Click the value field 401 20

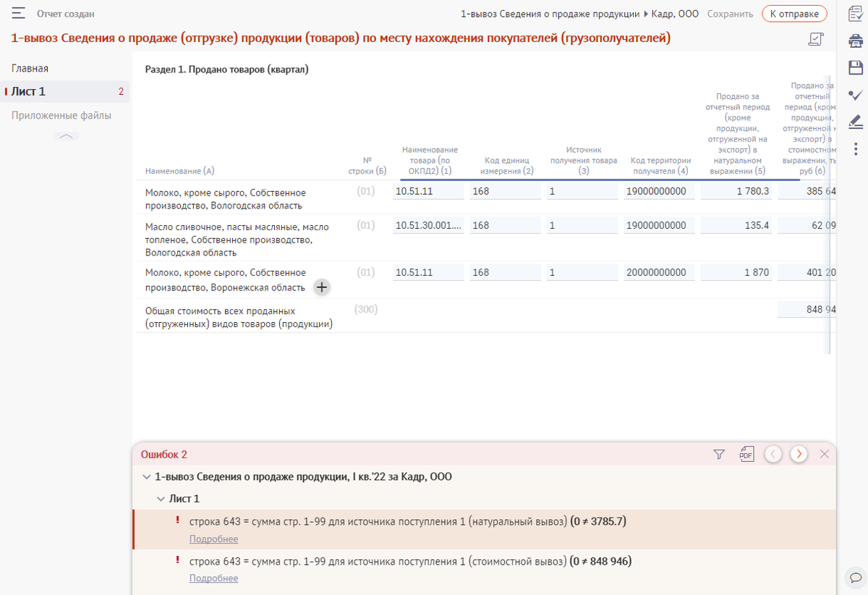tap(808, 273)
